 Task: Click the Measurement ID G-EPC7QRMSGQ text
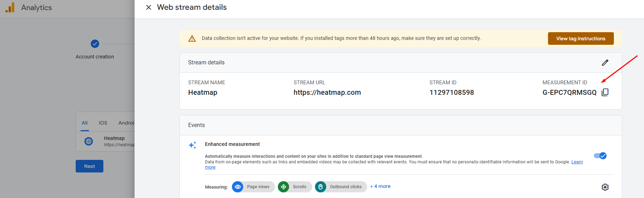[569, 92]
